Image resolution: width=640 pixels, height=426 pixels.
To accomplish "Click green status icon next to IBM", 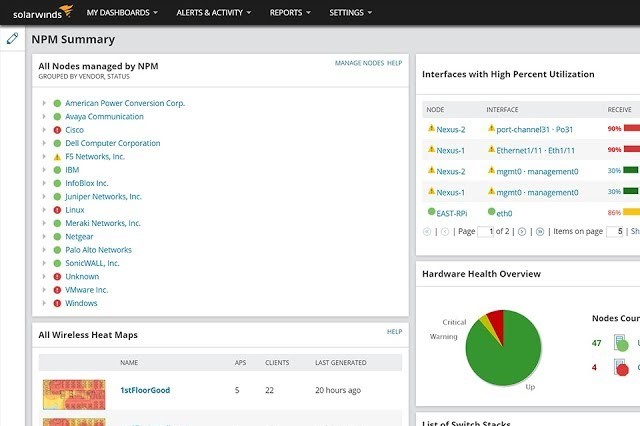I will [57, 170].
